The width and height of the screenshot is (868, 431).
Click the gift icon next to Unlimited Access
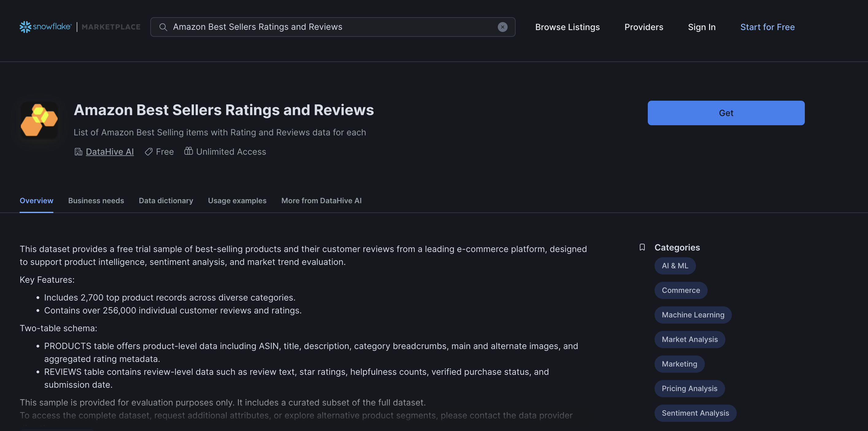click(x=188, y=151)
